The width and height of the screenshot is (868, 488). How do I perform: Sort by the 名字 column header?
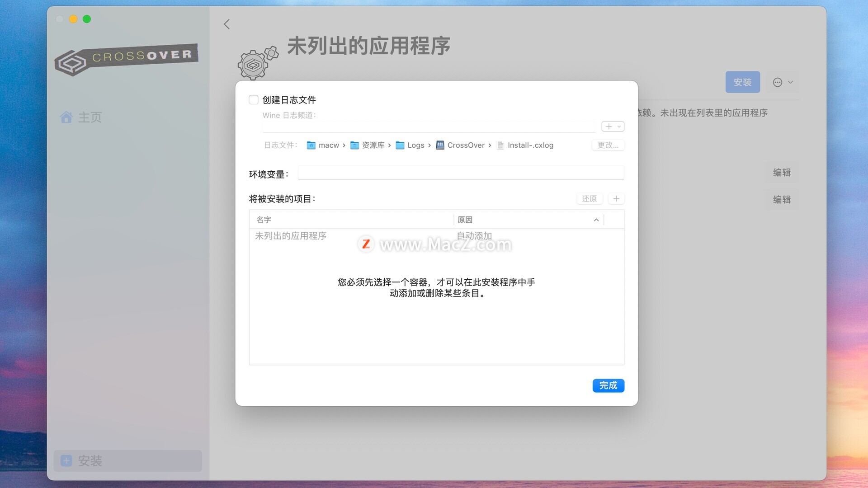pyautogui.click(x=351, y=220)
